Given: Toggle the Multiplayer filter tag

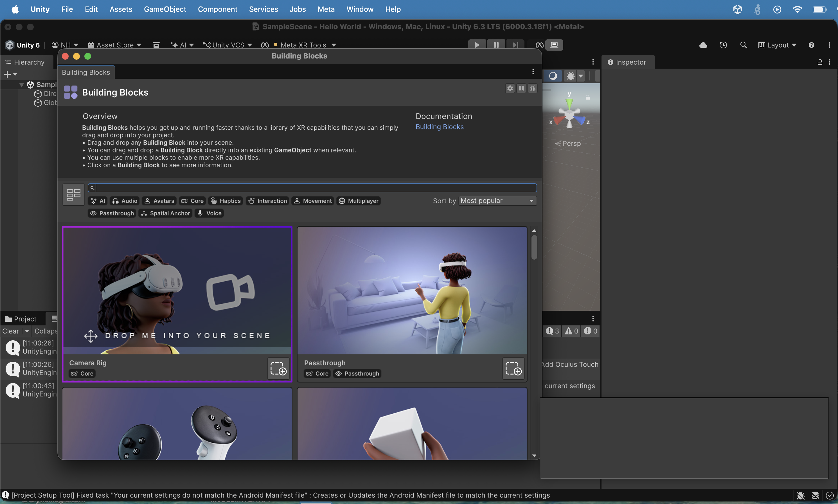Looking at the screenshot, I should point(359,201).
